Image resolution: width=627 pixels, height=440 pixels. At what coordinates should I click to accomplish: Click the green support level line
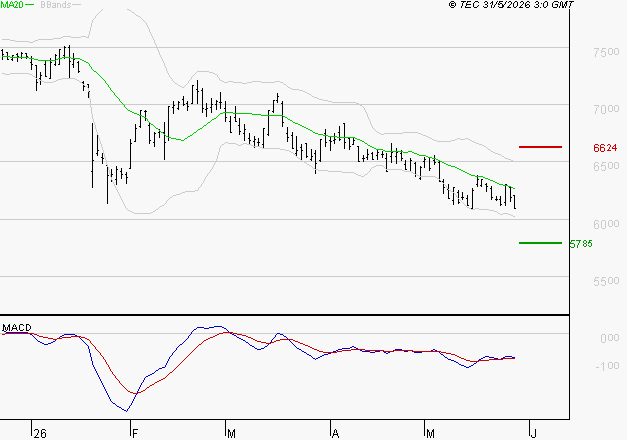click(x=540, y=243)
